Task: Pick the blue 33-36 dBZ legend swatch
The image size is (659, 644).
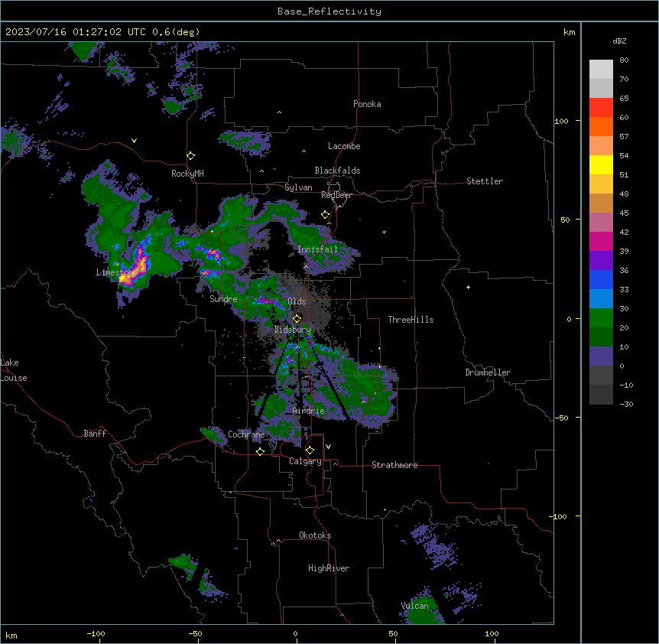Action: click(601, 279)
